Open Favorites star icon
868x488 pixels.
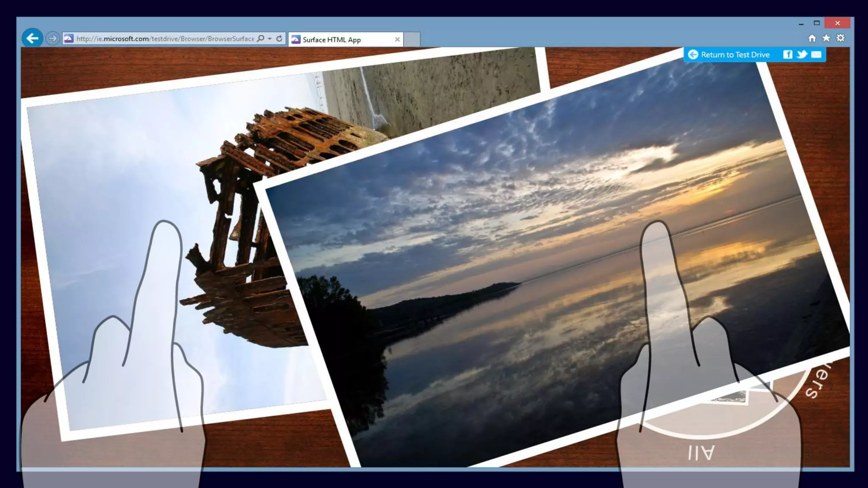click(826, 39)
